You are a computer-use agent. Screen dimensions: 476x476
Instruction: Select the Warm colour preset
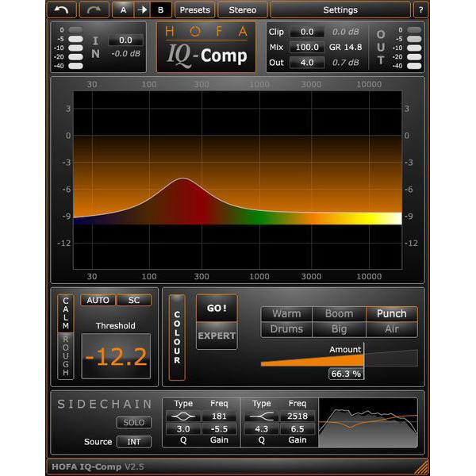point(286,313)
